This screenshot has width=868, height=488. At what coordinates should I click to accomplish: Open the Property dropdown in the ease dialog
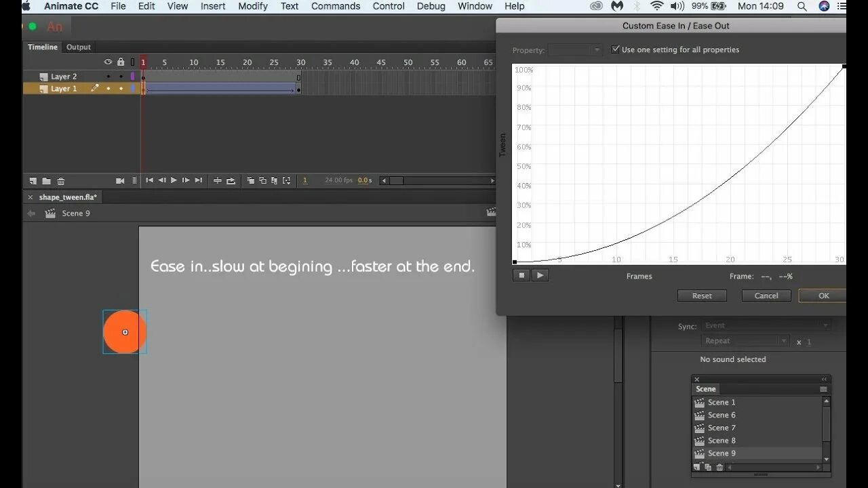[x=575, y=50]
